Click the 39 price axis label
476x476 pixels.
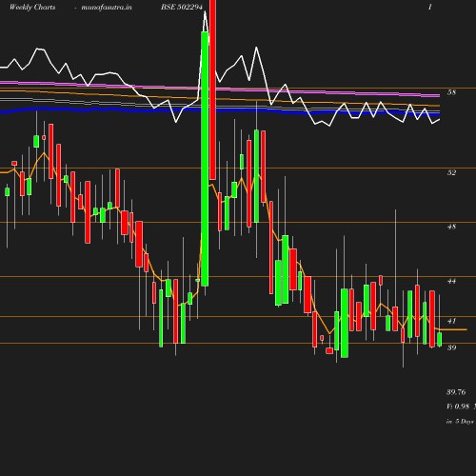click(451, 347)
